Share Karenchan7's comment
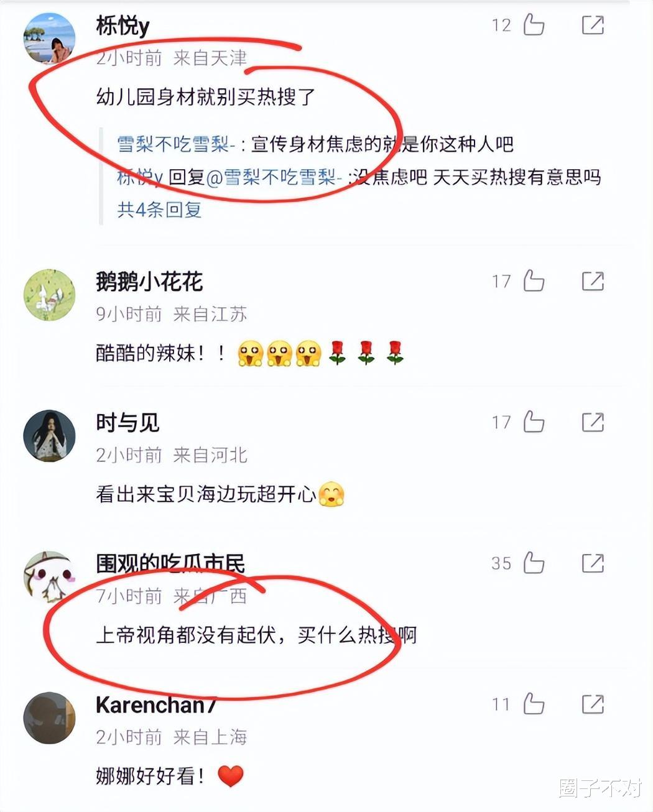 [x=593, y=704]
